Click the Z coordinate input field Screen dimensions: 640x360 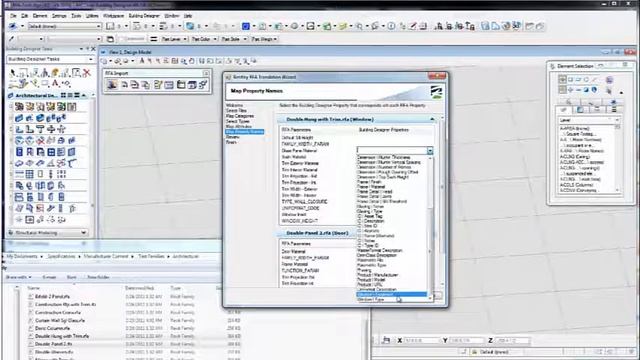click(513, 340)
